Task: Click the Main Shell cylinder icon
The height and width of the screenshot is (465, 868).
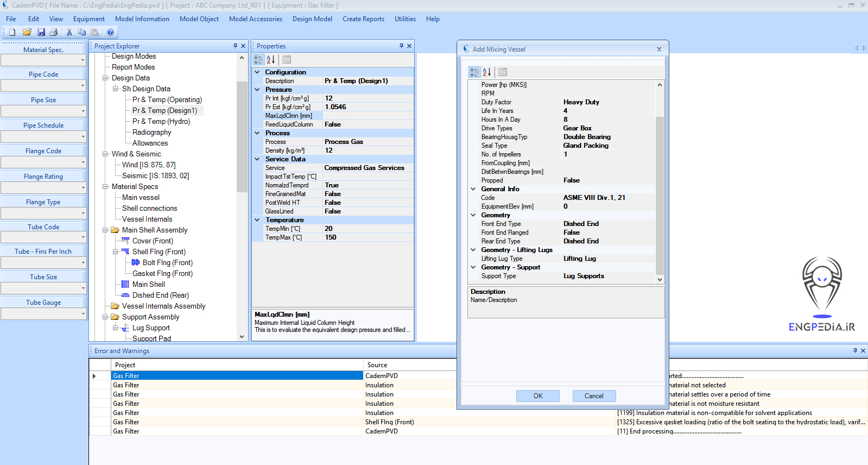Action: pyautogui.click(x=125, y=284)
